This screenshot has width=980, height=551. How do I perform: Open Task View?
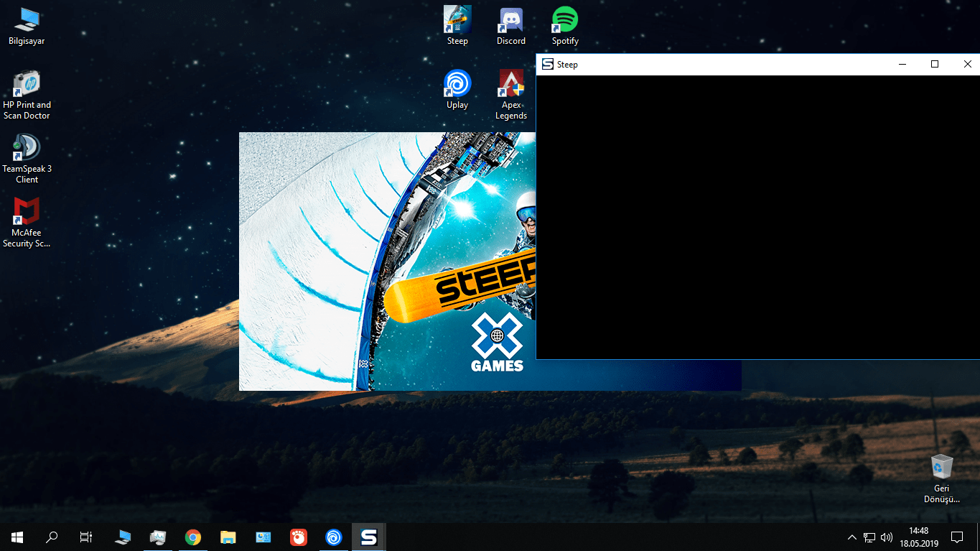(x=85, y=537)
